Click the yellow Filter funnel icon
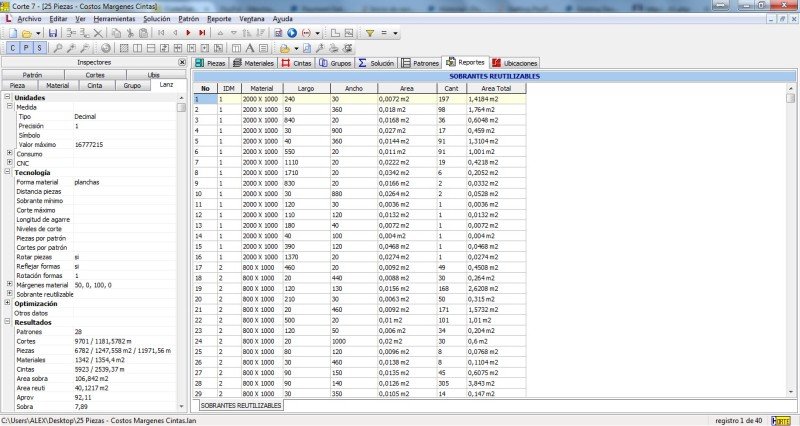 pyautogui.click(x=369, y=33)
